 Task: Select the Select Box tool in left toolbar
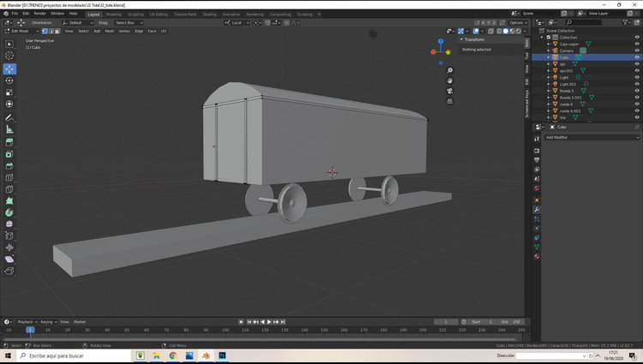9,44
